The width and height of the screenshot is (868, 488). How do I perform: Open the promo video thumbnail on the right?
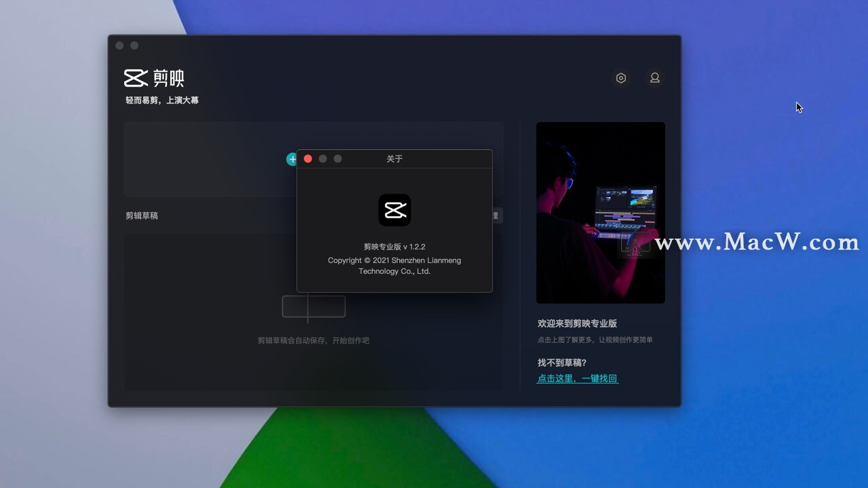[x=600, y=213]
